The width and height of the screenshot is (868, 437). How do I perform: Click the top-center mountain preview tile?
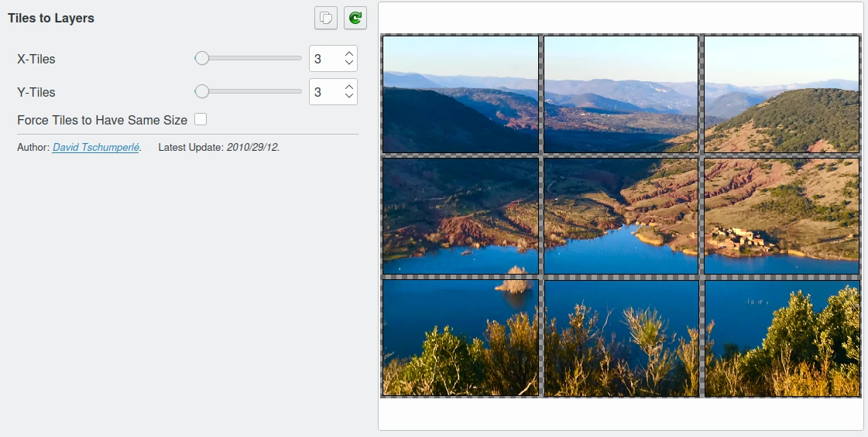pos(621,94)
